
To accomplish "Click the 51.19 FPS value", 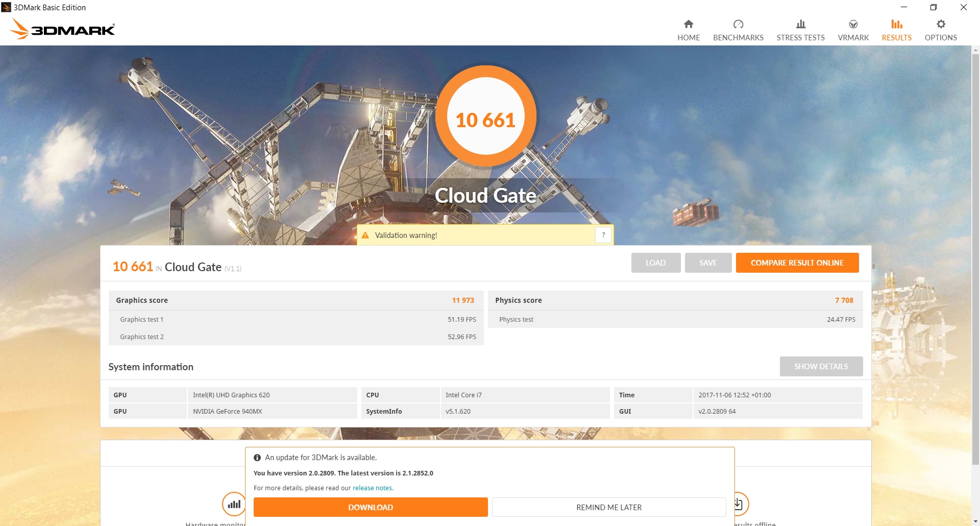I will (x=462, y=320).
